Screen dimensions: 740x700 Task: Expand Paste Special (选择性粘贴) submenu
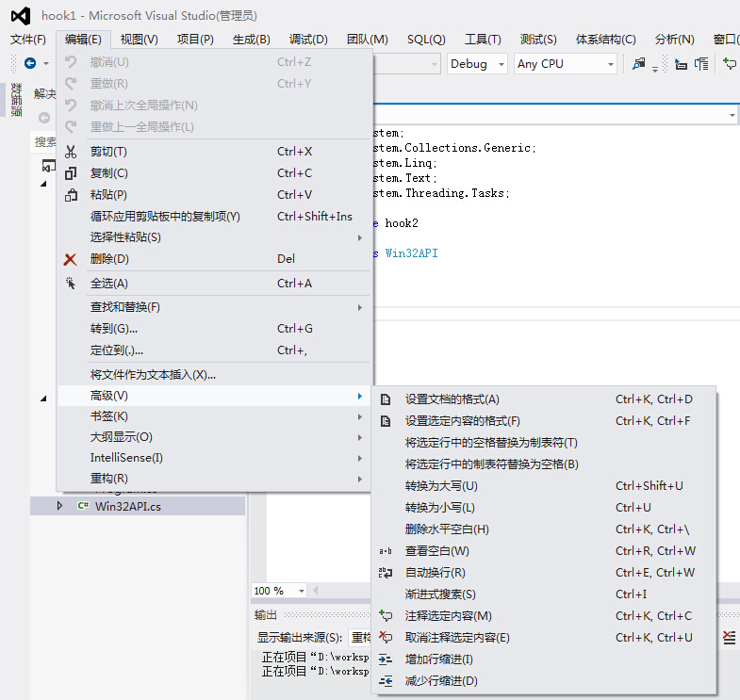tap(214, 237)
